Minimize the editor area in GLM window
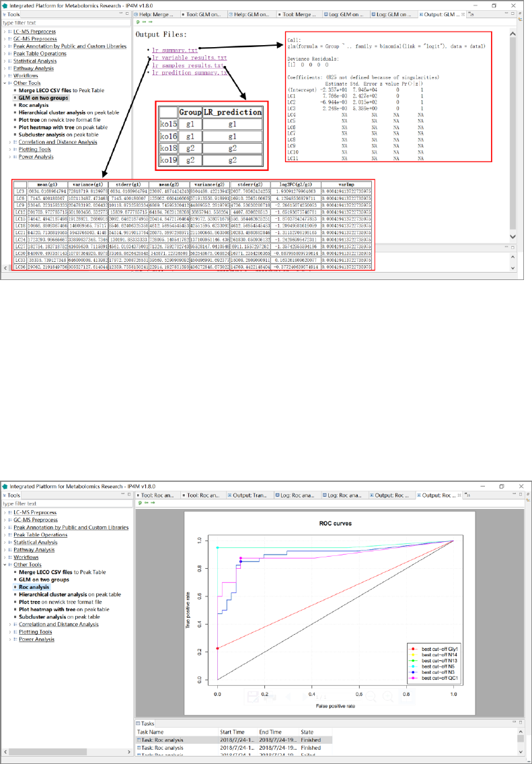This screenshot has width=532, height=764. pos(506,13)
